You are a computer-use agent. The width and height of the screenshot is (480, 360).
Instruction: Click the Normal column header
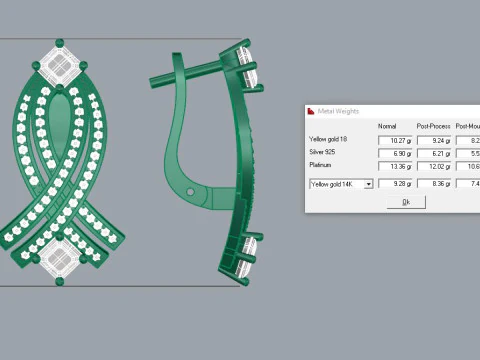tap(387, 126)
